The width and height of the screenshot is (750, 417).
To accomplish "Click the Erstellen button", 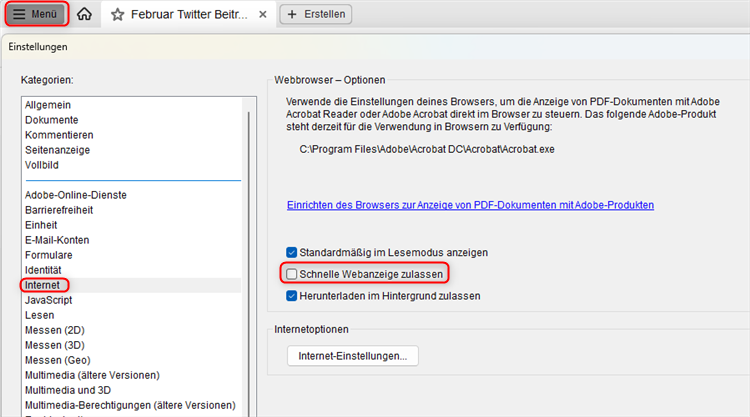I will [316, 14].
